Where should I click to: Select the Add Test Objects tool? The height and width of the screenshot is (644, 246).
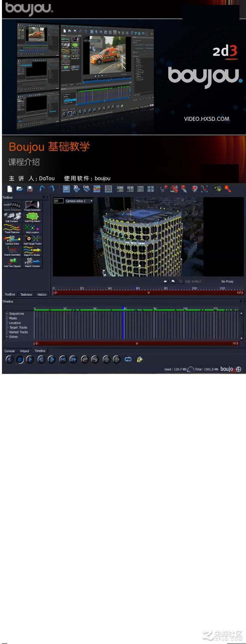[12, 263]
